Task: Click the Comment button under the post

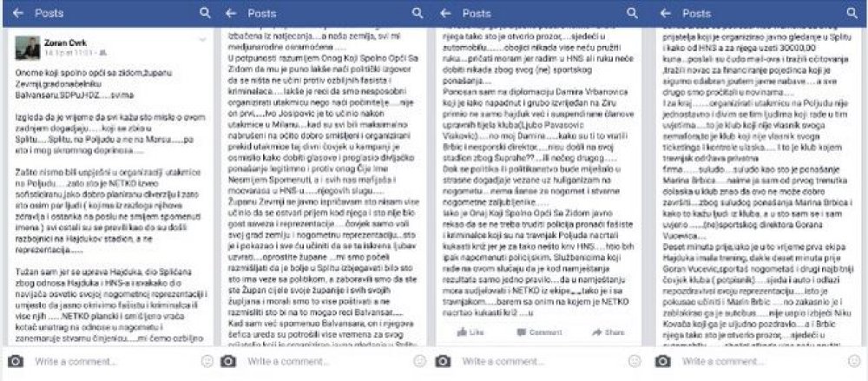Action: [540, 332]
